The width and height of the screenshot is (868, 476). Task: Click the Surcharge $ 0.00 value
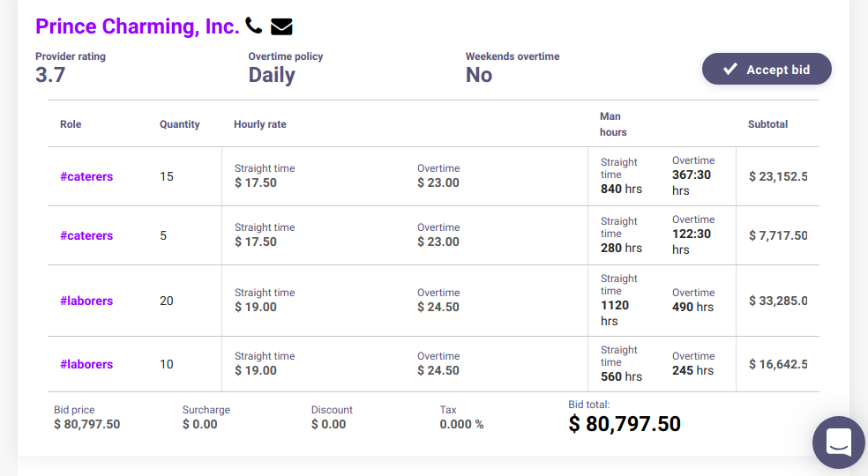point(200,424)
